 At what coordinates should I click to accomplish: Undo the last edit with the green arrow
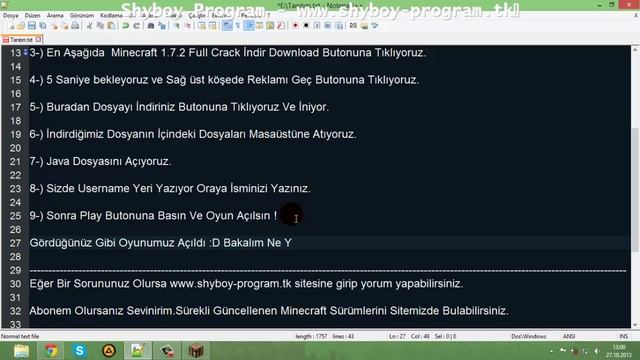pyautogui.click(x=125, y=26)
